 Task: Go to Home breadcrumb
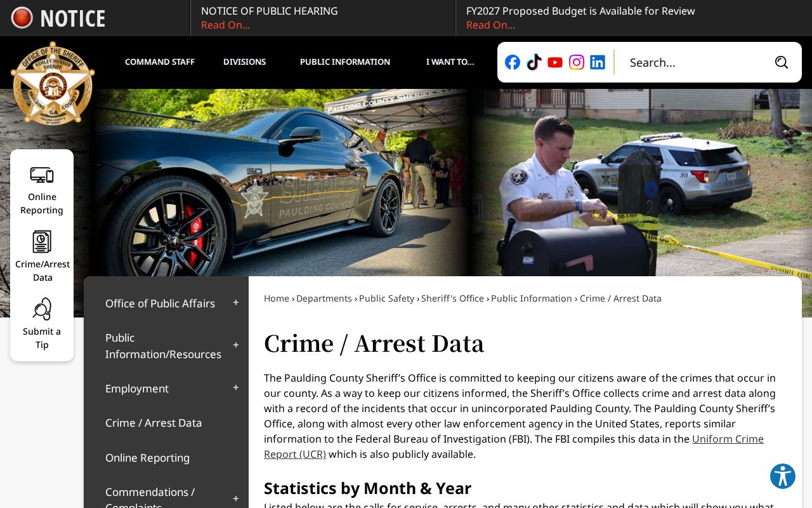277,298
